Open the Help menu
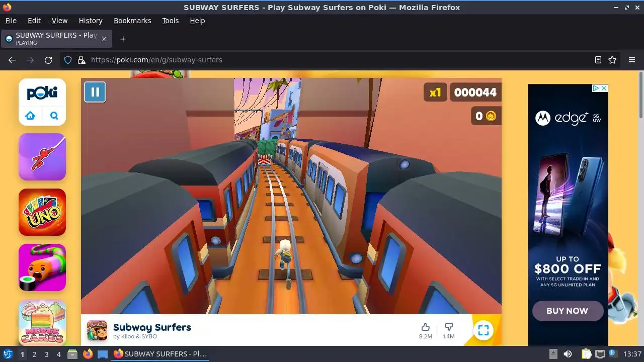This screenshot has height=362, width=644. 197,21
